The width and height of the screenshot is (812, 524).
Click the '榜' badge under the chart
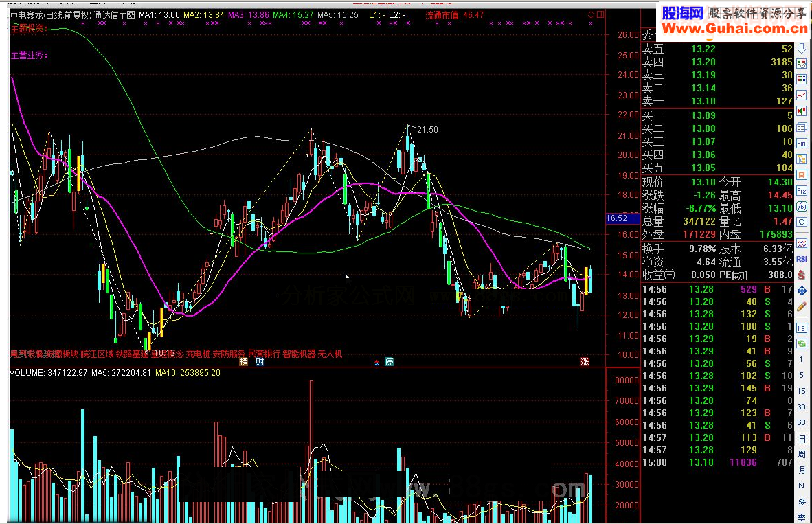click(243, 362)
